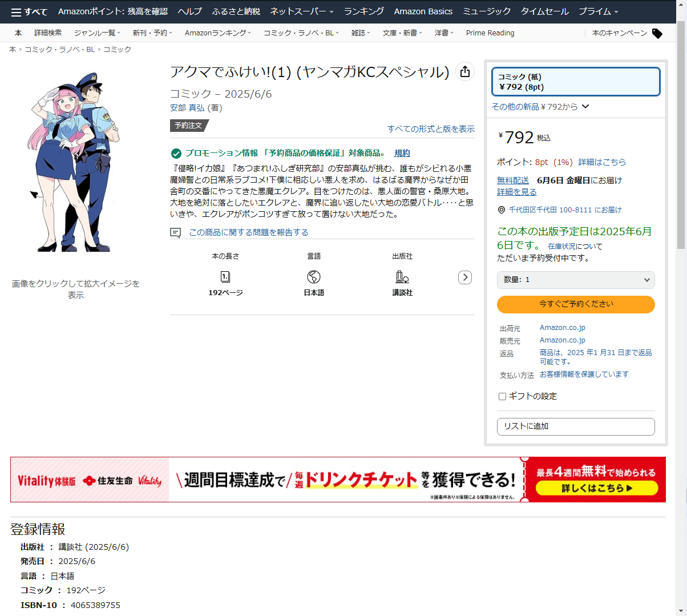Click the 講談社 publisher building icon
The image size is (687, 616).
coord(402,277)
